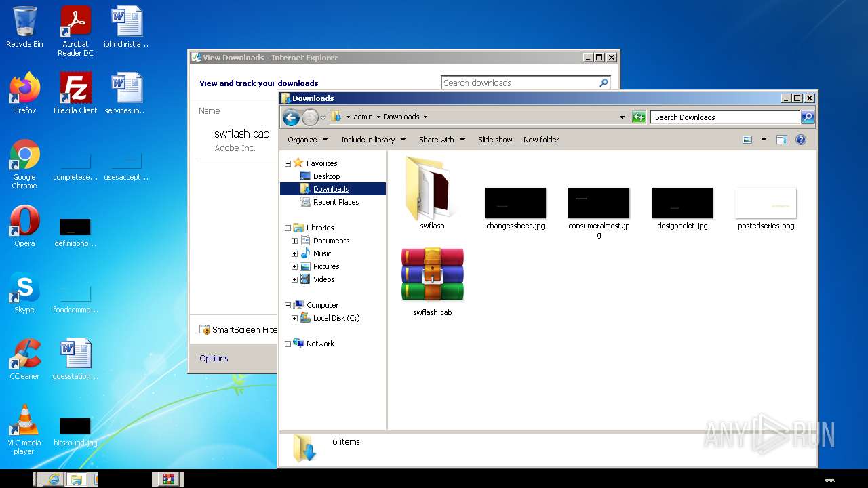Click search magnifier in View Downloads window
This screenshot has height=488, width=868.
point(604,83)
